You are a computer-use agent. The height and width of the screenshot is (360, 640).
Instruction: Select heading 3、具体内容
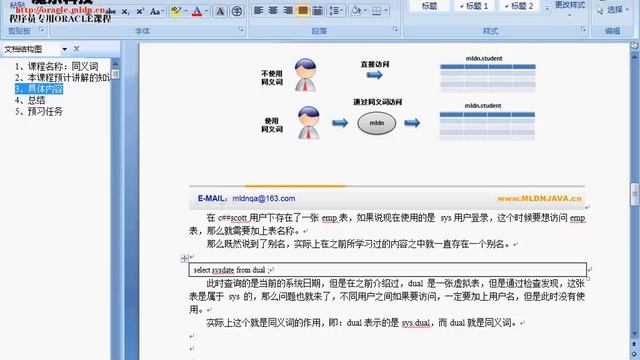point(39,89)
